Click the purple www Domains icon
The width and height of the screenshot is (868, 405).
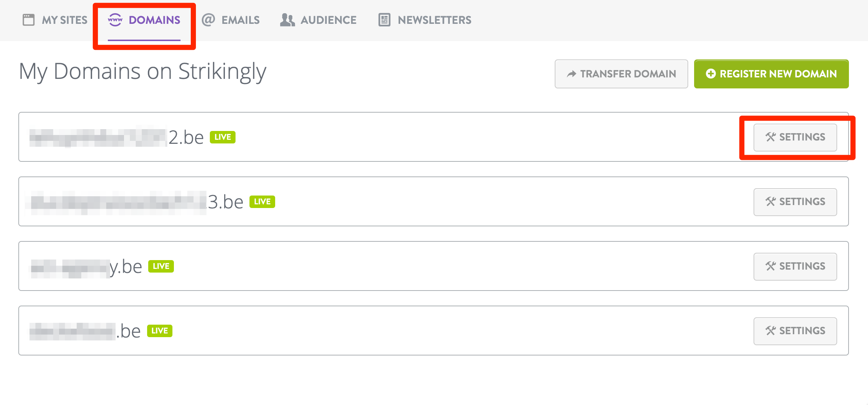pos(115,20)
